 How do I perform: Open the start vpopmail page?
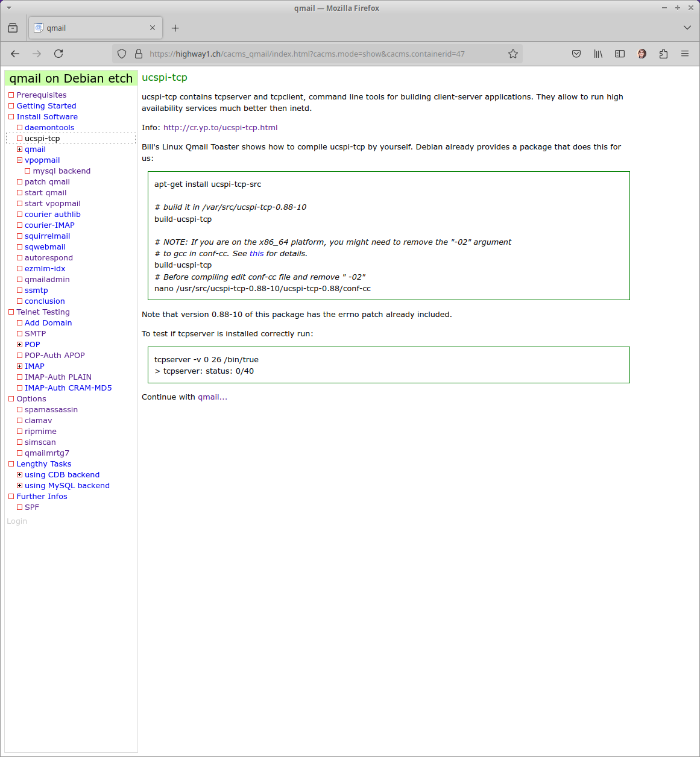[x=52, y=204]
